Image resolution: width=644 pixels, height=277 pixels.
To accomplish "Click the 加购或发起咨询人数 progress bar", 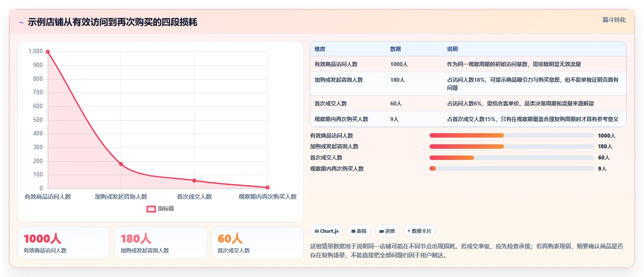I will tap(512, 147).
